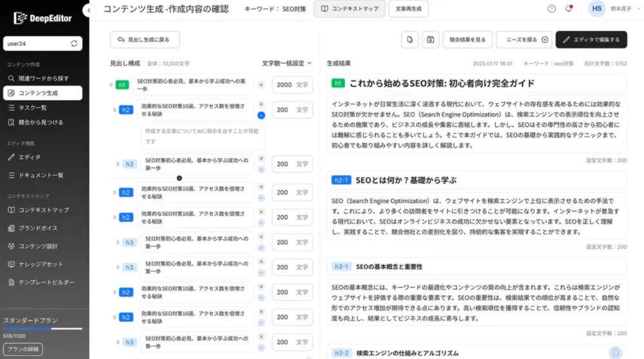Click the copy document icon button
The width and height of the screenshot is (644, 359).
pyautogui.click(x=410, y=39)
